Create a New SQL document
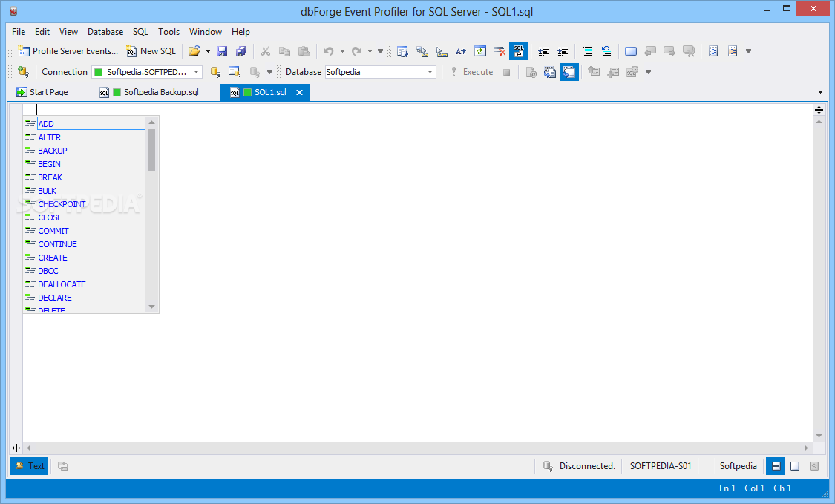835x504 pixels. pyautogui.click(x=151, y=51)
